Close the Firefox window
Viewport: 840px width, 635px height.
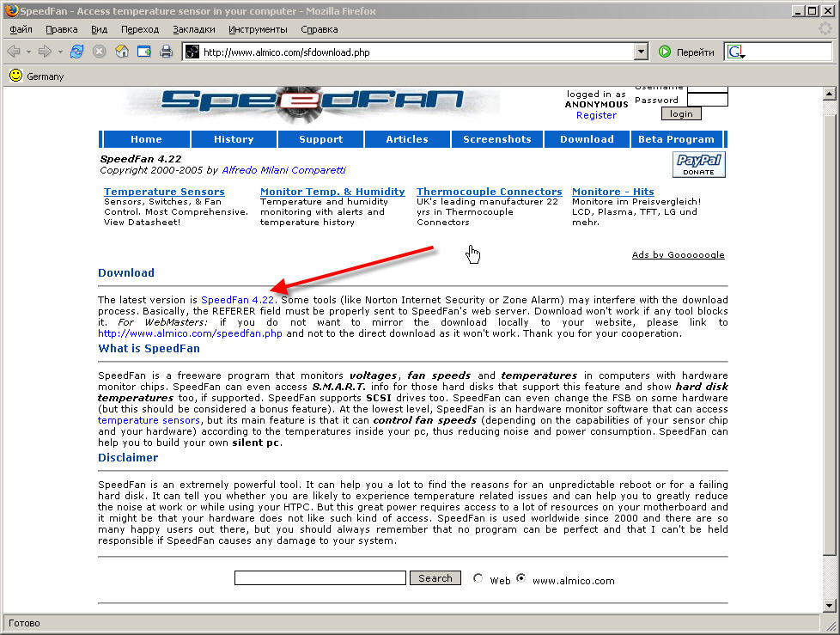coord(826,10)
